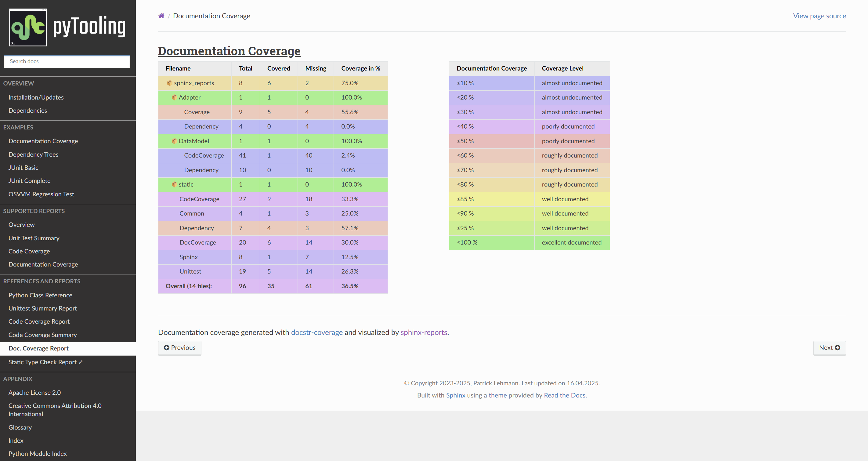Open Overview under Supported Reports
The height and width of the screenshot is (461, 868).
click(22, 224)
